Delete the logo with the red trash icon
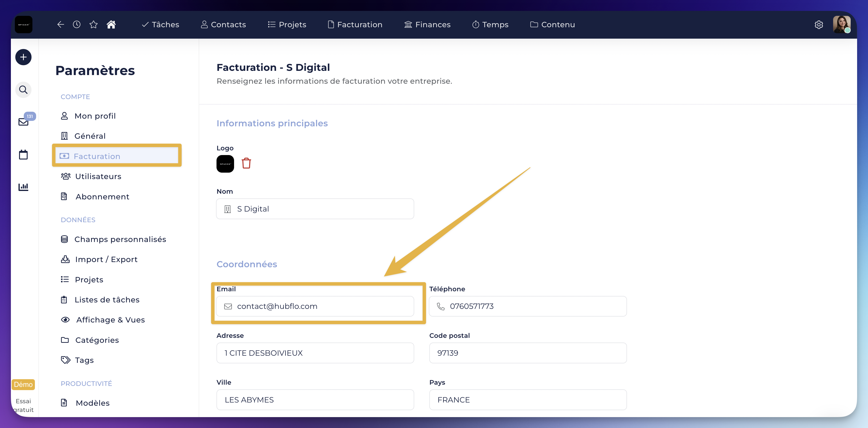Image resolution: width=868 pixels, height=428 pixels. tap(246, 163)
